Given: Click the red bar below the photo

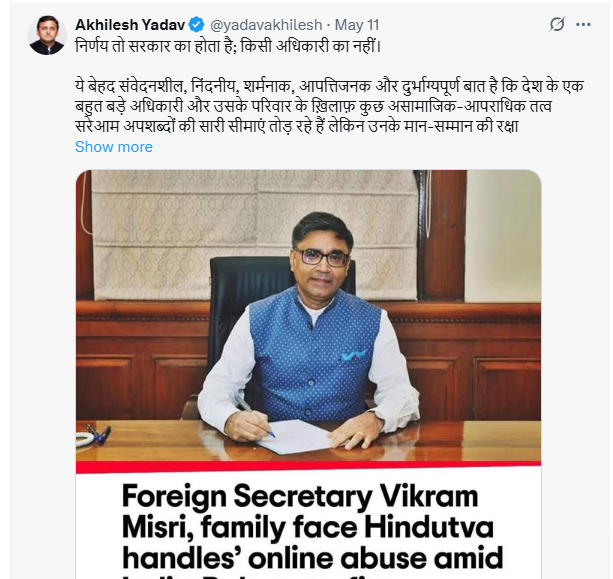Looking at the screenshot, I should click(x=308, y=467).
